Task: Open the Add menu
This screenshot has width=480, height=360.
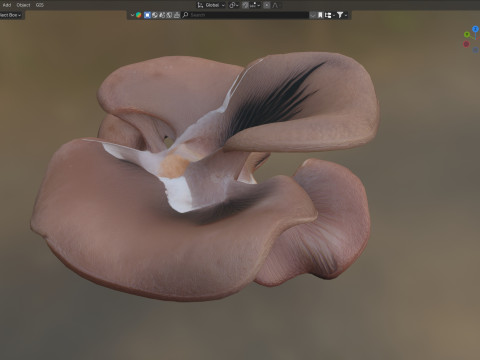Action: [x=7, y=5]
